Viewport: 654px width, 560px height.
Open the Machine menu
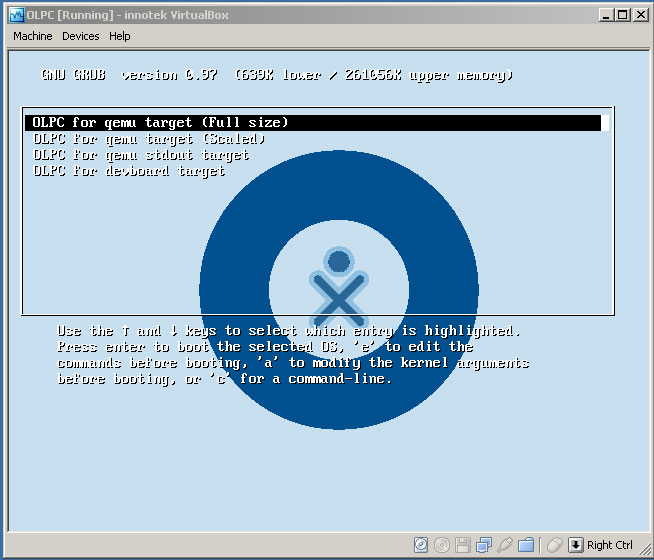click(x=33, y=36)
